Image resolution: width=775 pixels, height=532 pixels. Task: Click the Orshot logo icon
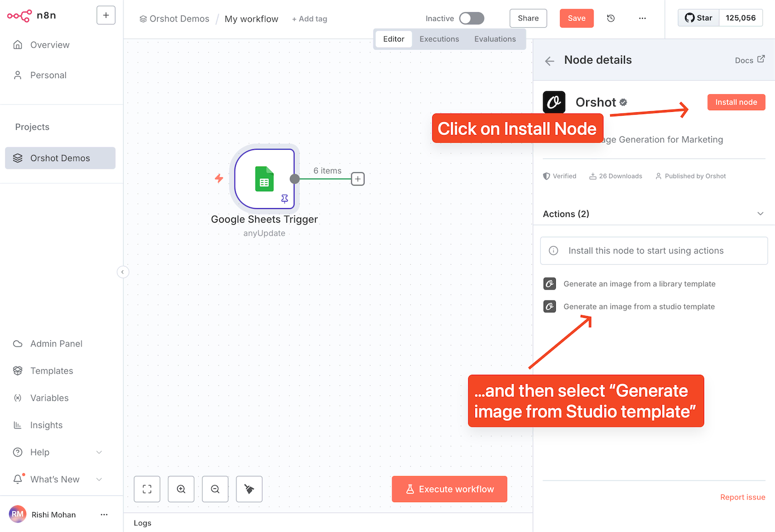(554, 102)
